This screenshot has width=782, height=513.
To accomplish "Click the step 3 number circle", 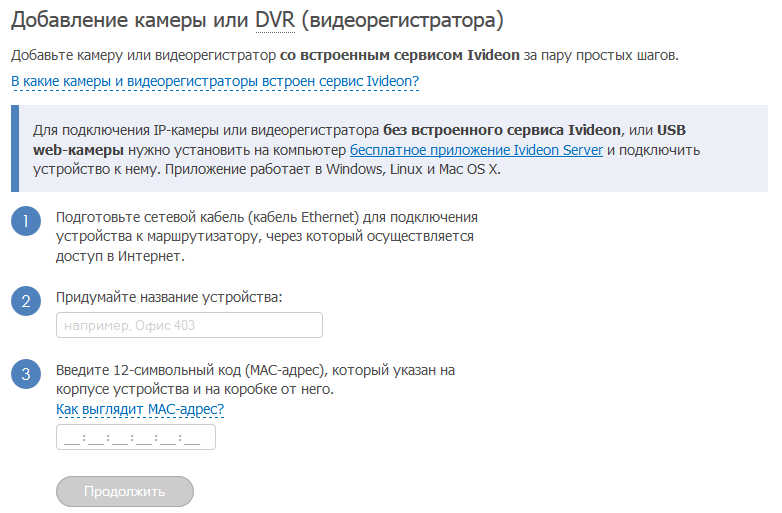I will pyautogui.click(x=26, y=374).
